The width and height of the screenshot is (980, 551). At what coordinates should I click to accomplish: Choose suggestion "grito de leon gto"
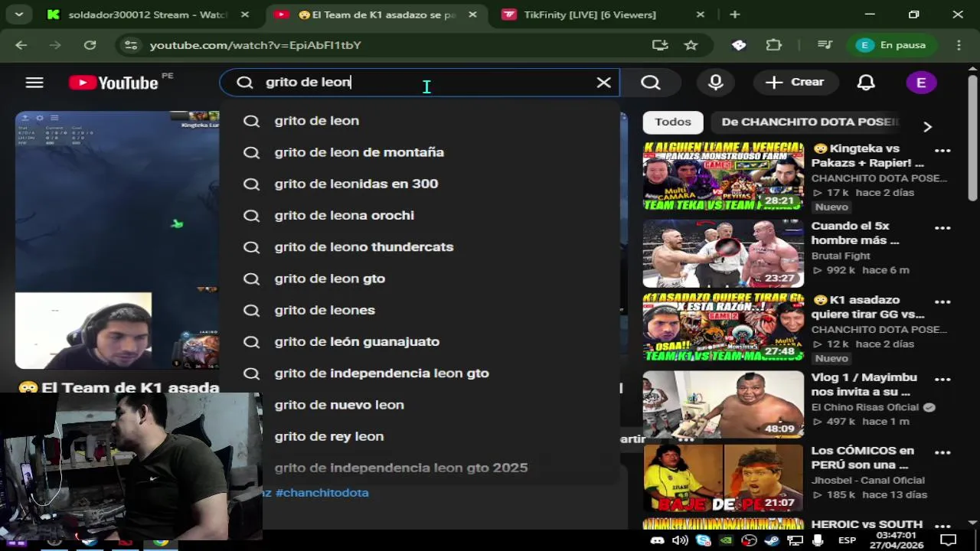click(420, 279)
